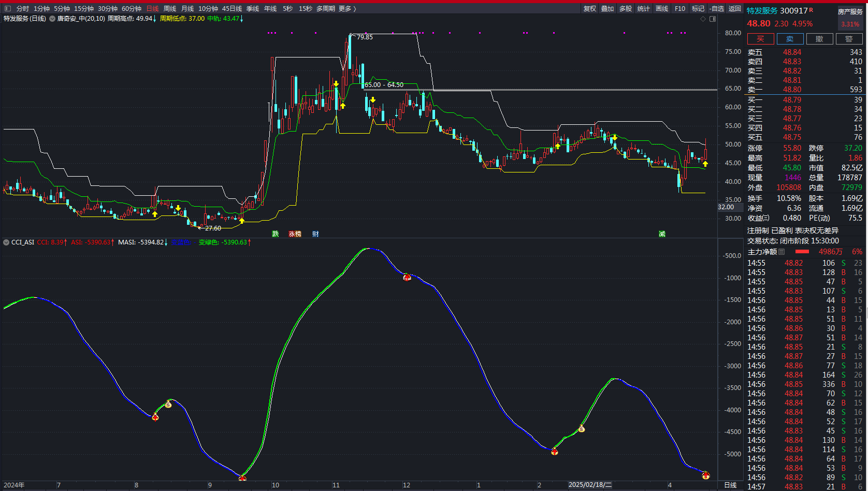
Task: Select the 10分钟 period
Action: point(208,8)
